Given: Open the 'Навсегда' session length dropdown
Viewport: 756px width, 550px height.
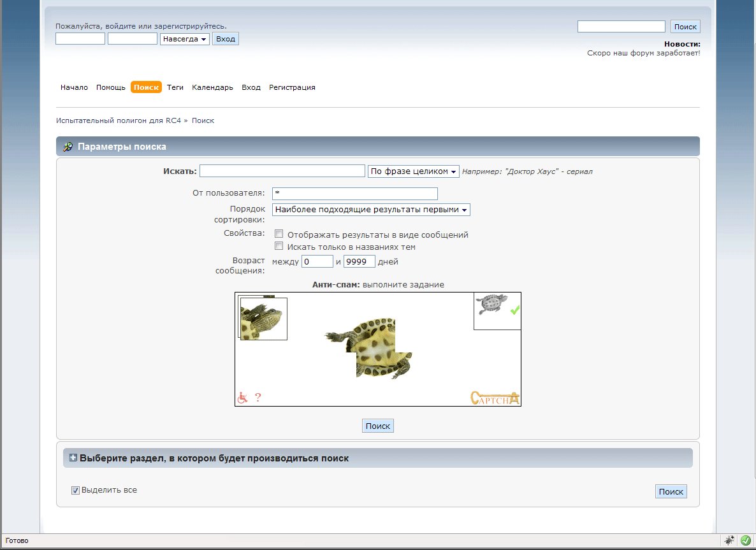Looking at the screenshot, I should [185, 39].
